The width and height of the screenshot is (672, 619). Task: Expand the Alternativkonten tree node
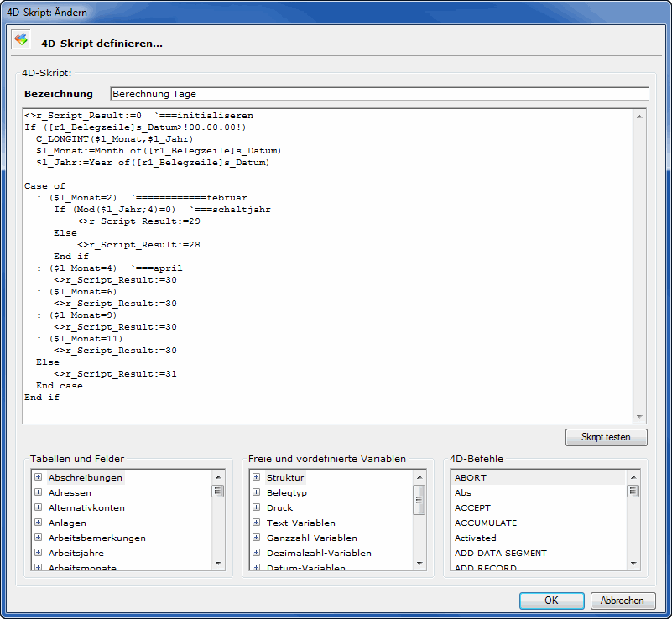pos(39,507)
